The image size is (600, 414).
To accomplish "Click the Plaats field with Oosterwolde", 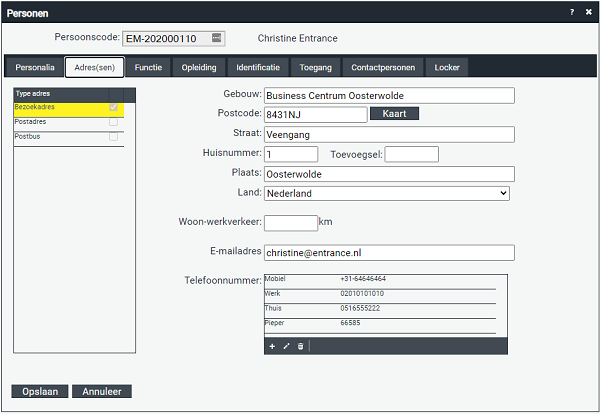I will click(x=389, y=174).
